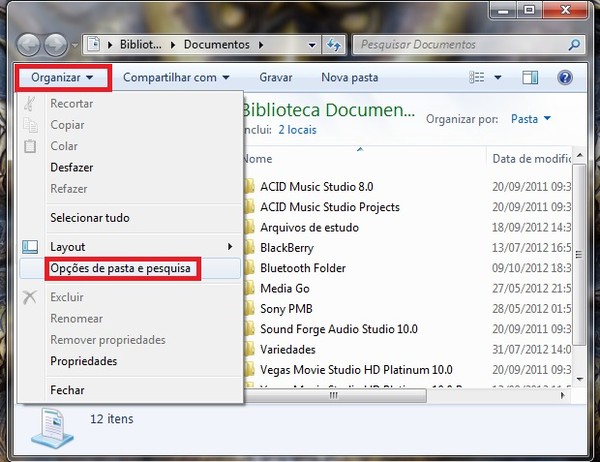
Task: Select Bibliot... in the address breadcrumb
Action: pos(140,44)
